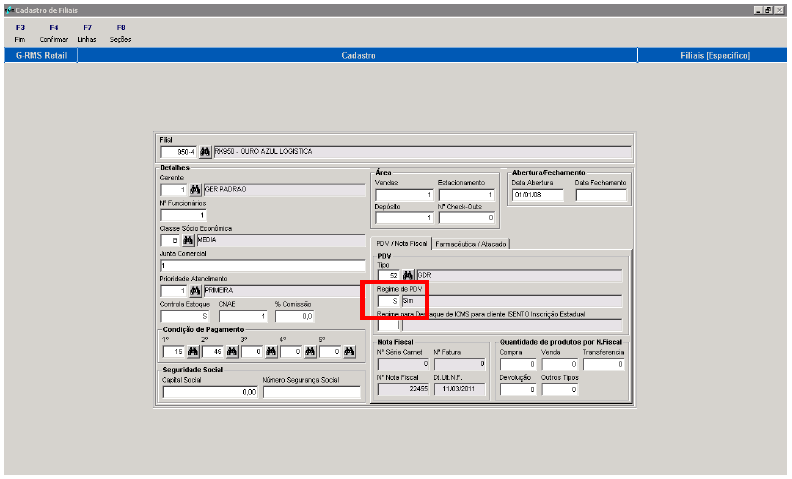792x479 pixels.
Task: Click the Número Segurança Social field
Action: [x=312, y=392]
